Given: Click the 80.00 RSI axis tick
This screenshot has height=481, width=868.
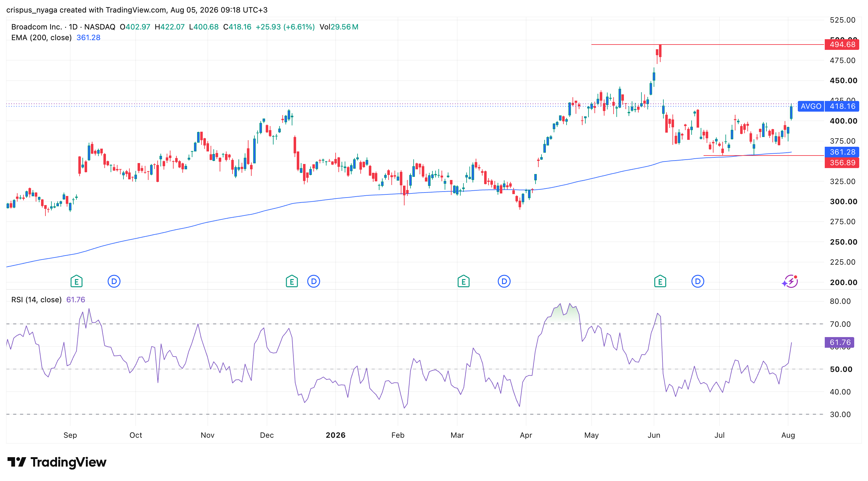Looking at the screenshot, I should [x=840, y=301].
